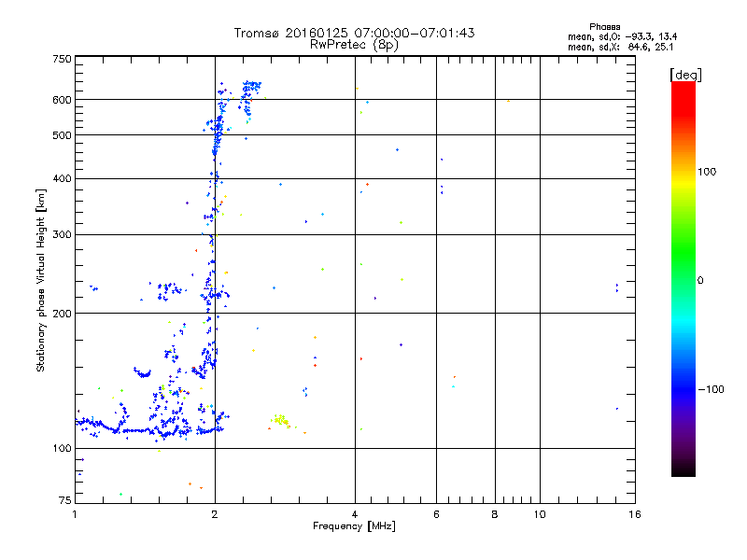The height and width of the screenshot is (560, 747).
Task: Select the "mean, sd,O: -93.3, 13.4" line
Action: point(622,36)
